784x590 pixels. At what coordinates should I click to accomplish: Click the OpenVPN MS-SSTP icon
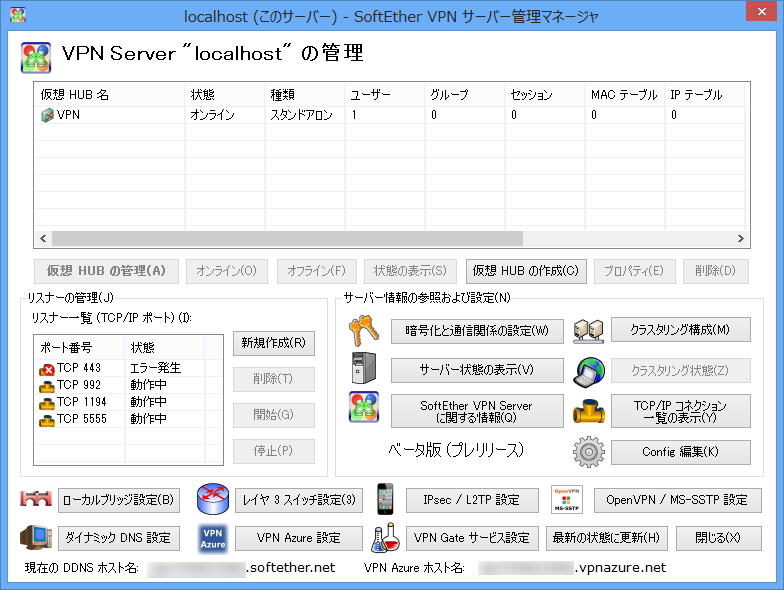566,499
